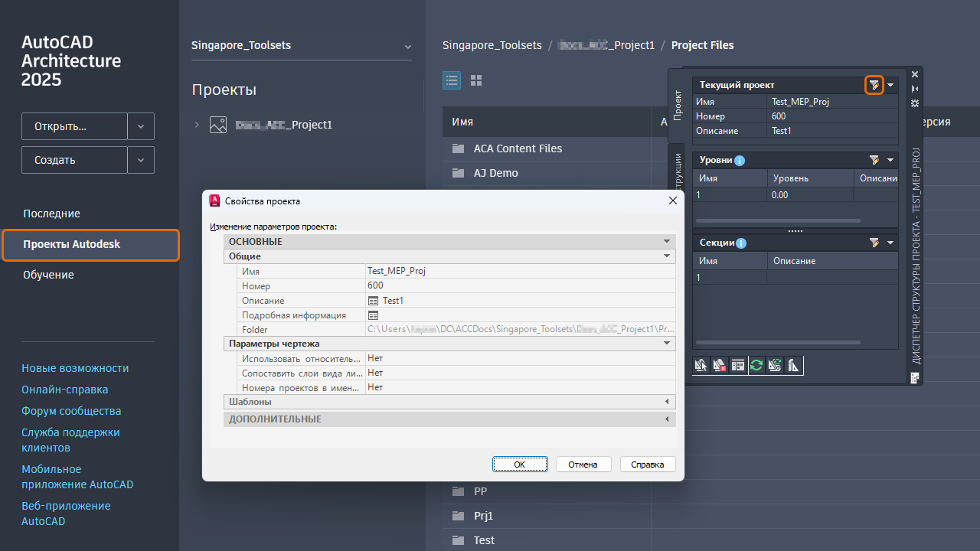Click the Подробная информация details icon

pyautogui.click(x=374, y=315)
